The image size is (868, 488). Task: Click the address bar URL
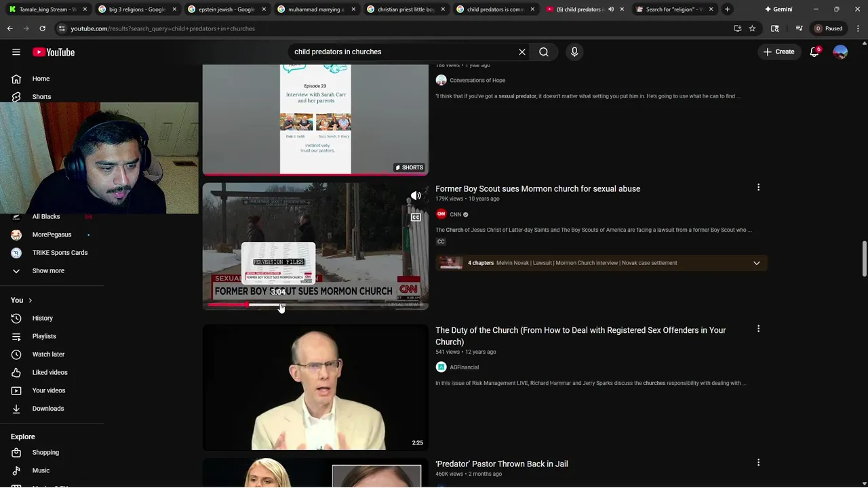163,28
